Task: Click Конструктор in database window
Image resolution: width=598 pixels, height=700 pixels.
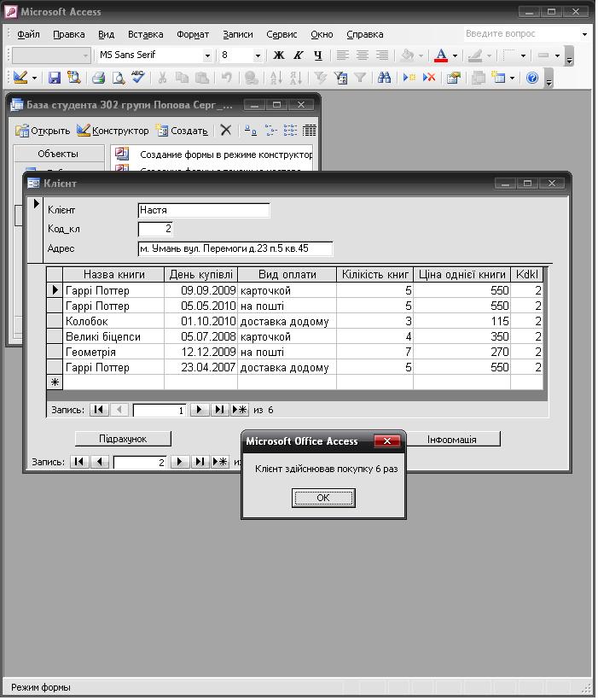Action: click(113, 131)
